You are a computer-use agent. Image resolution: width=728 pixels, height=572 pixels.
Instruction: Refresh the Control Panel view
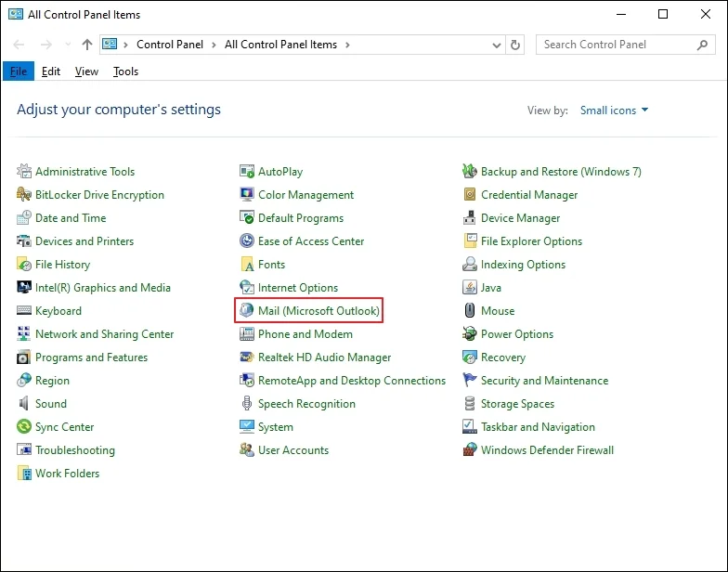tap(515, 45)
